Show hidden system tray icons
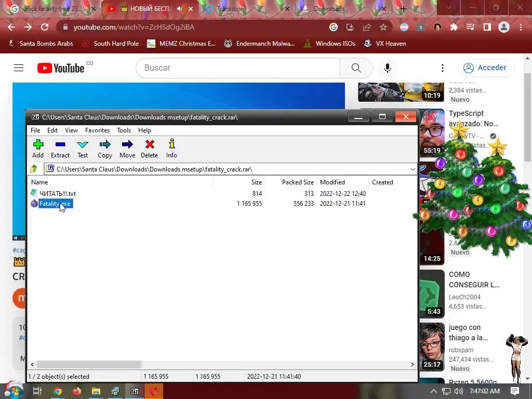Screen dimensions: 532x399 click(x=434, y=391)
